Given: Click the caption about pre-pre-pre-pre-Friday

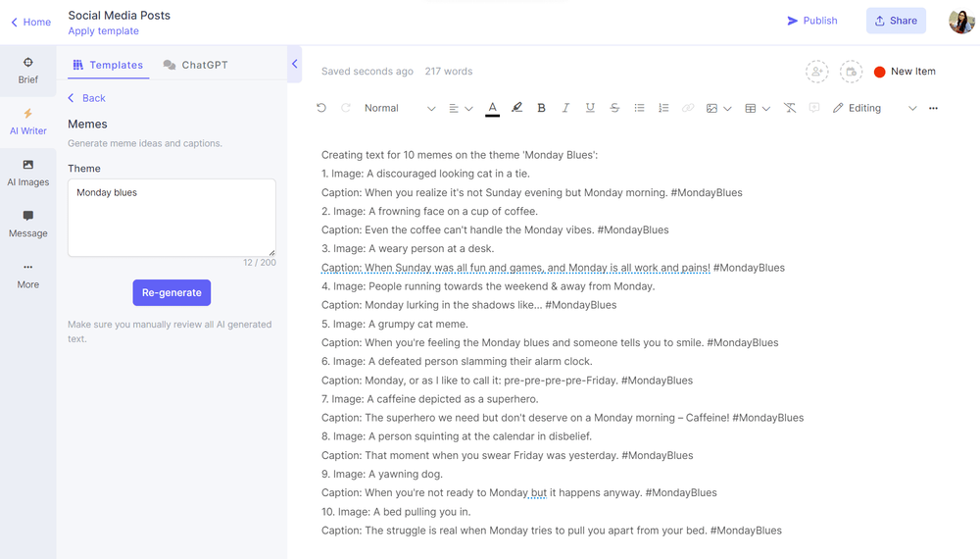Looking at the screenshot, I should click(x=507, y=381).
